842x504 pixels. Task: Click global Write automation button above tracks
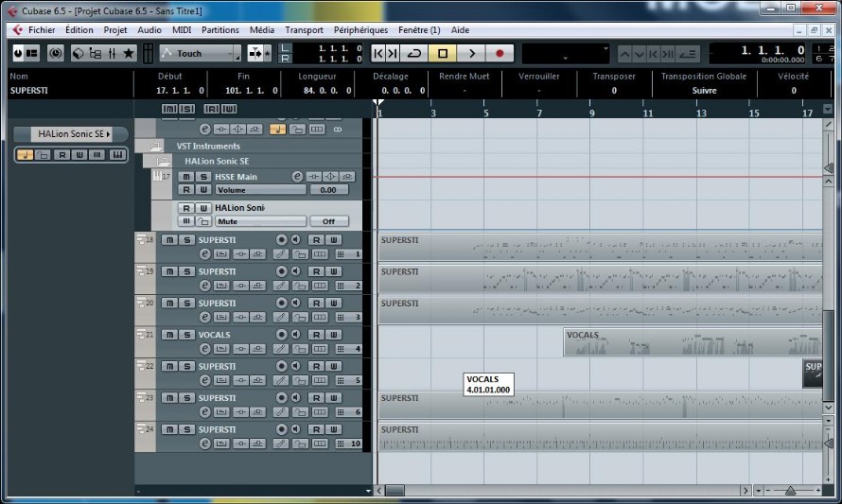229,109
